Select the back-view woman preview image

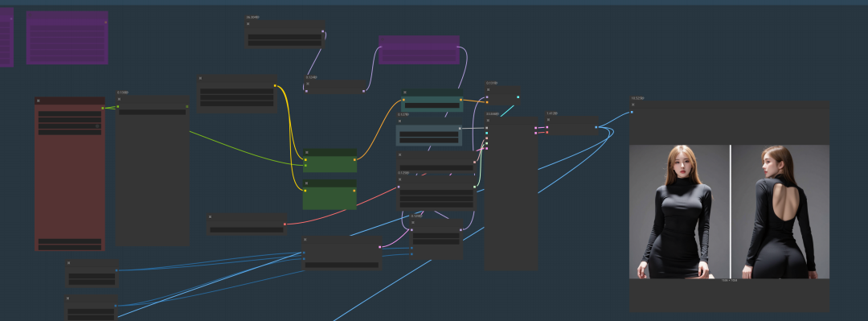point(780,212)
